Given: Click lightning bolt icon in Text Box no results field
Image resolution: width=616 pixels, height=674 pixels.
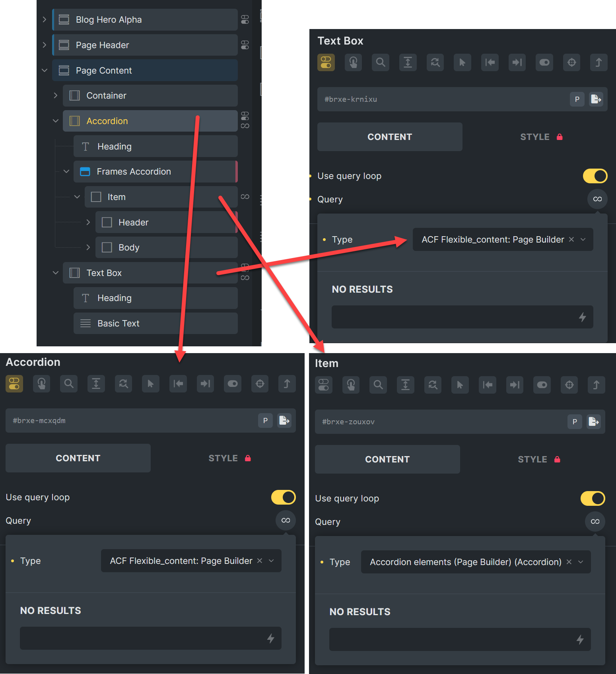Looking at the screenshot, I should click(582, 317).
